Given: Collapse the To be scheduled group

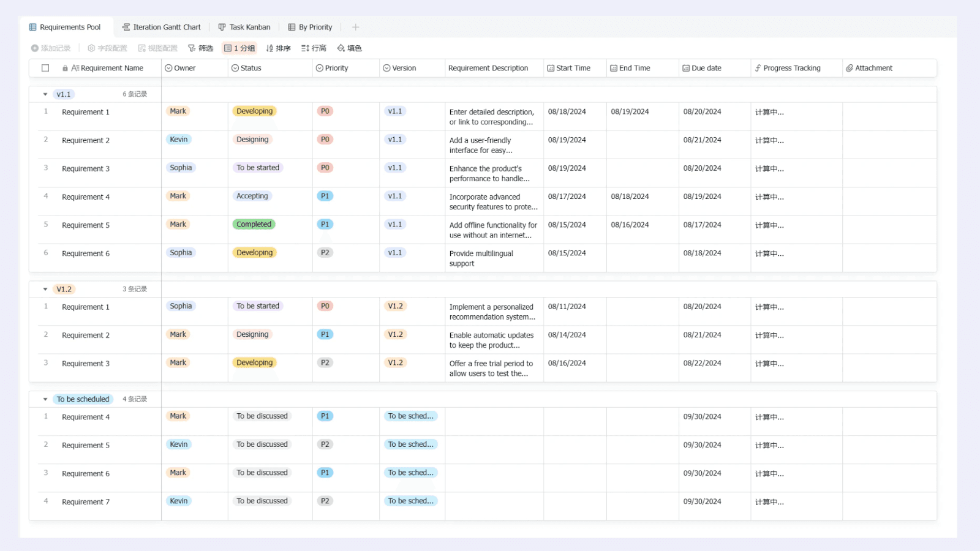Looking at the screenshot, I should pos(45,399).
